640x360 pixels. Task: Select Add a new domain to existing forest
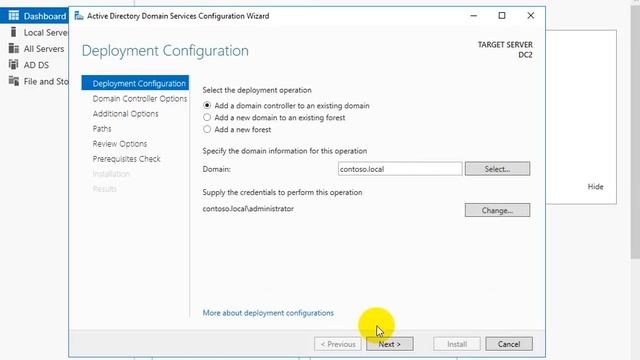207,118
